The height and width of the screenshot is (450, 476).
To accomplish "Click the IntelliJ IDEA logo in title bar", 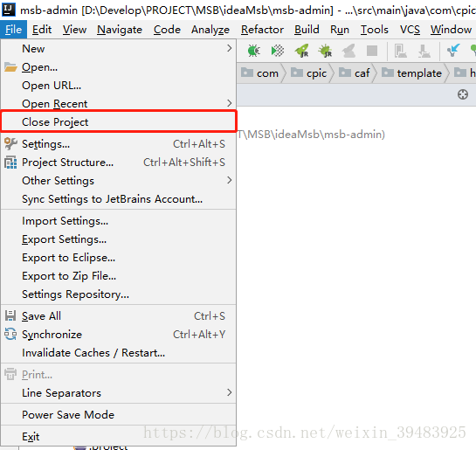I will click(9, 9).
